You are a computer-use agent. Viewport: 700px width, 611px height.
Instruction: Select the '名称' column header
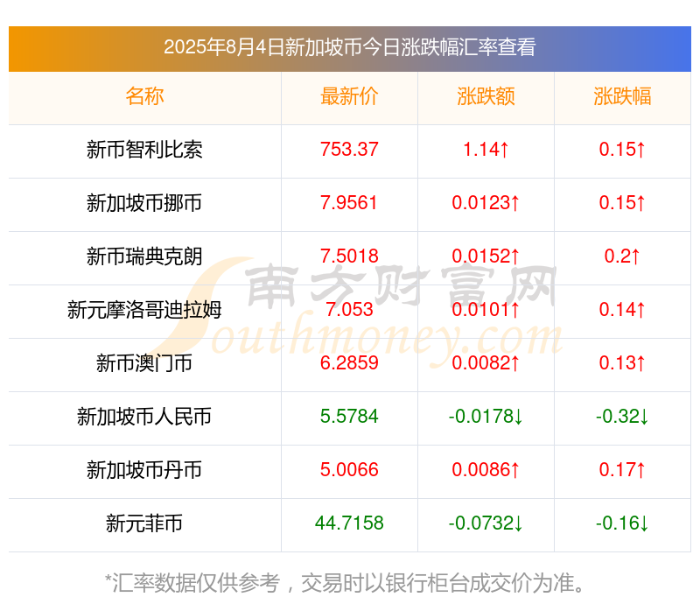pyautogui.click(x=144, y=96)
